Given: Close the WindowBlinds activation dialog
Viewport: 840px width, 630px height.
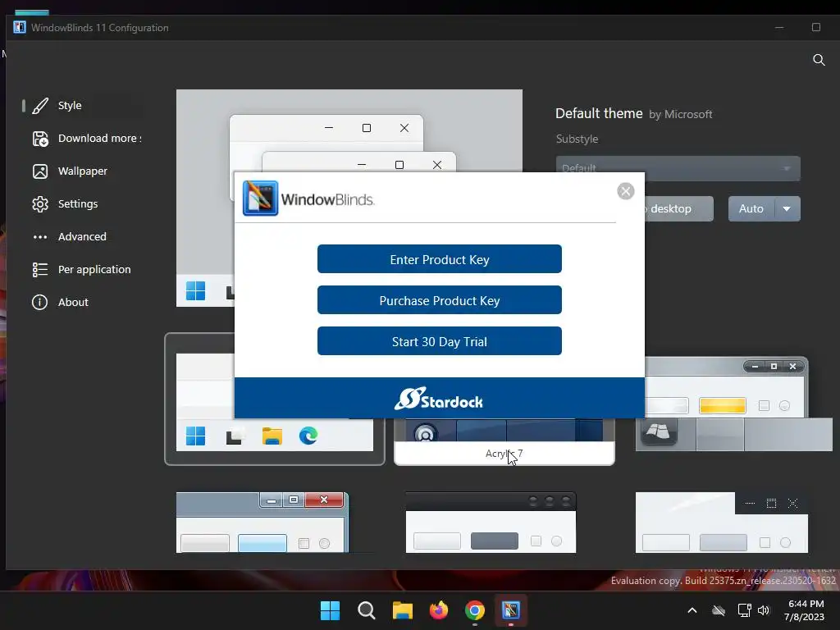Looking at the screenshot, I should pyautogui.click(x=626, y=191).
